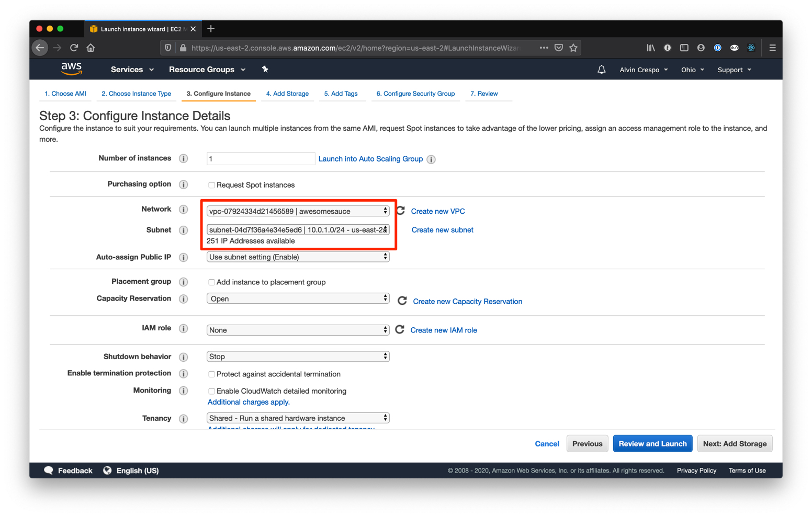Click the info icon beside Tenancy
812x517 pixels.
pos(183,418)
